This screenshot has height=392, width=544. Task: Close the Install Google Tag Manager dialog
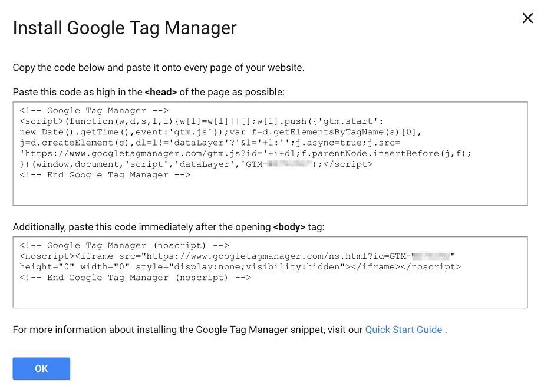click(527, 18)
